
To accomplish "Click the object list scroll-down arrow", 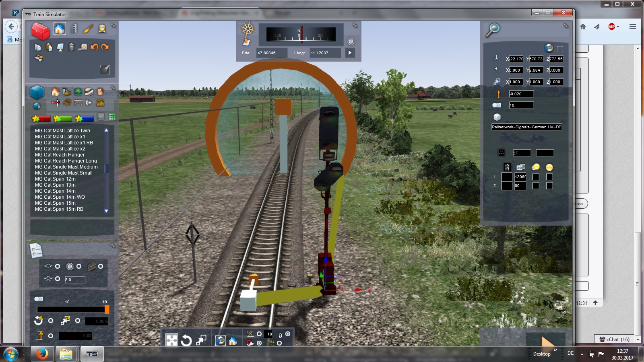I will [x=106, y=211].
